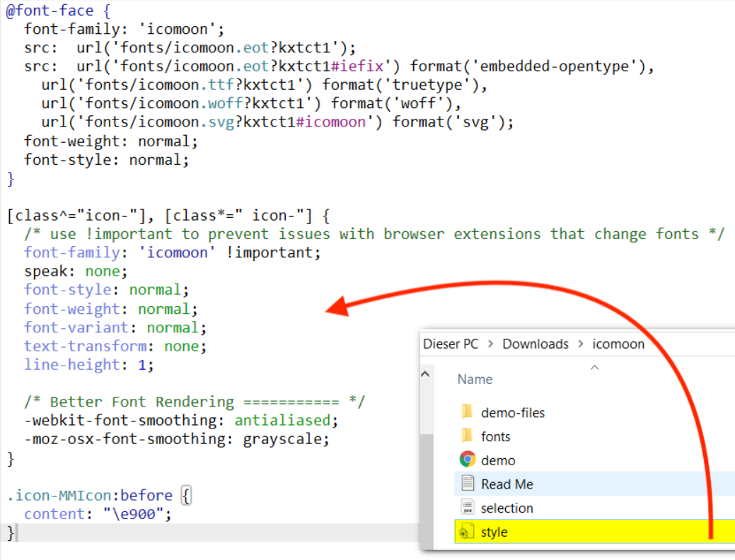This screenshot has width=735, height=560.
Task: Click the Read Me text file icon
Action: [x=468, y=483]
